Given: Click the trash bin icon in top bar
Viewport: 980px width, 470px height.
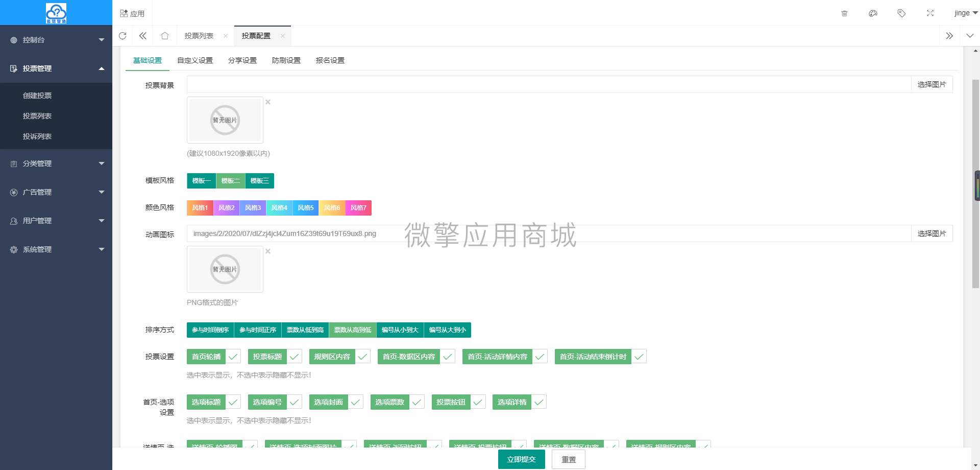Looking at the screenshot, I should pos(844,13).
